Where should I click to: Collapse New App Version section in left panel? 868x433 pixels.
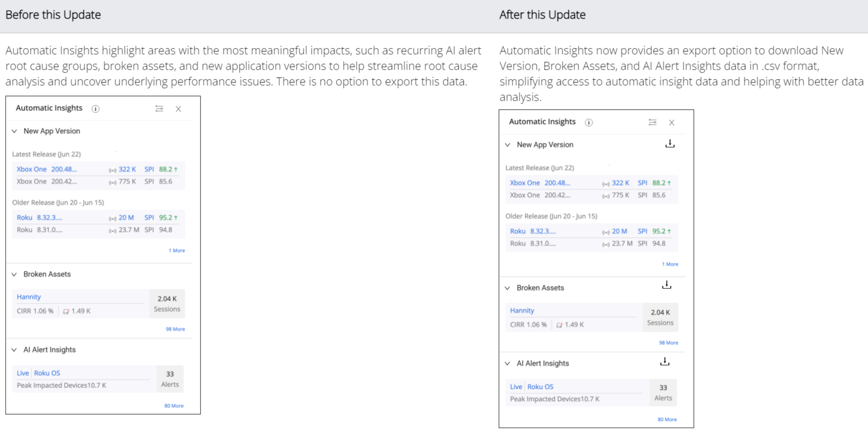click(15, 131)
